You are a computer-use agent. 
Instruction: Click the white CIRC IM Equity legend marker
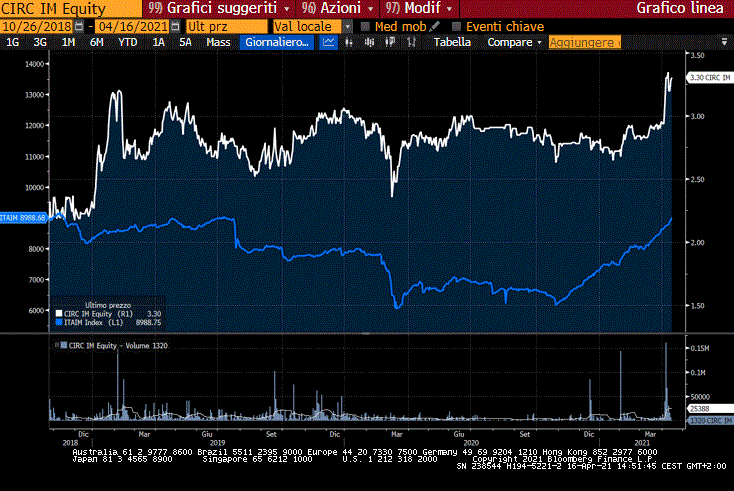coord(59,314)
